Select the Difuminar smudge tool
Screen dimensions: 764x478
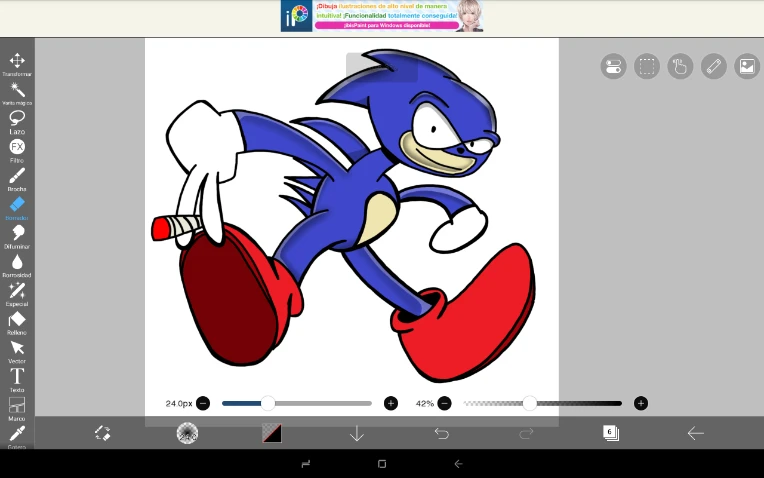click(17, 237)
